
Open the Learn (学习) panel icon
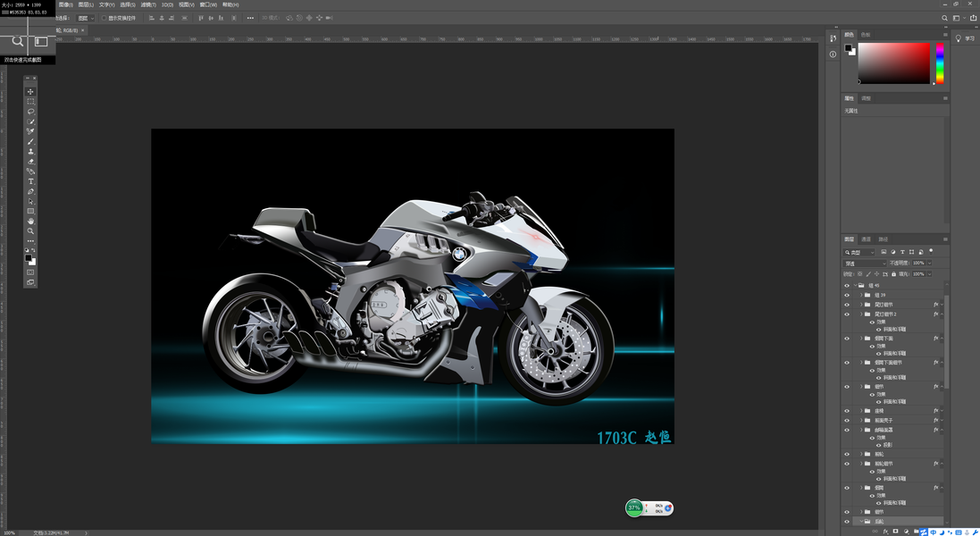(959, 38)
